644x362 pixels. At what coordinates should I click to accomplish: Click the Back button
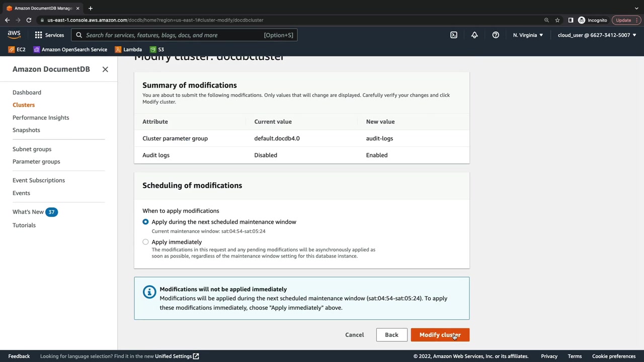click(x=391, y=335)
